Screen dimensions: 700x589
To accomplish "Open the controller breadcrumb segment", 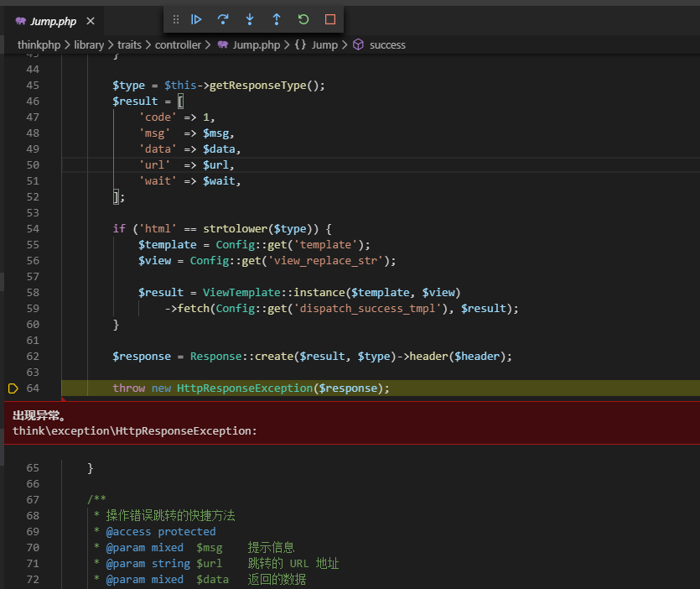I will click(178, 44).
